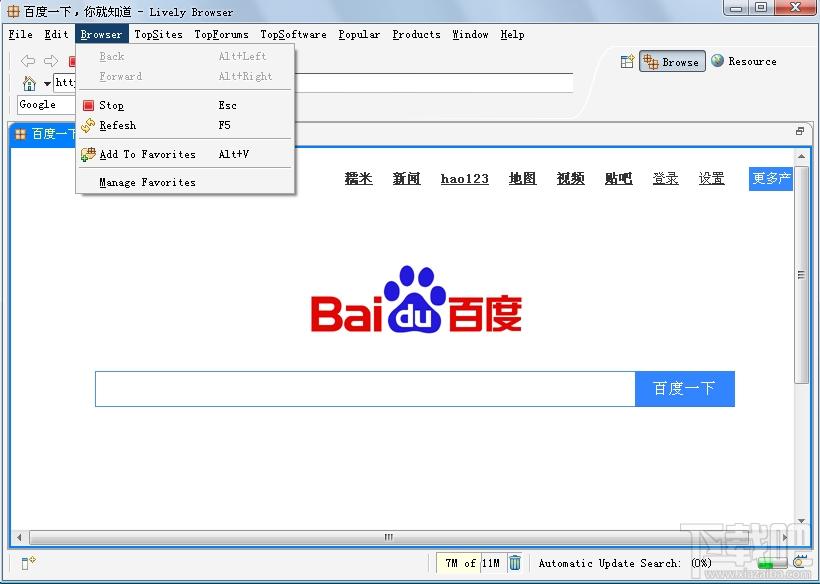
Task: Open the Products menu
Action: [x=416, y=35]
